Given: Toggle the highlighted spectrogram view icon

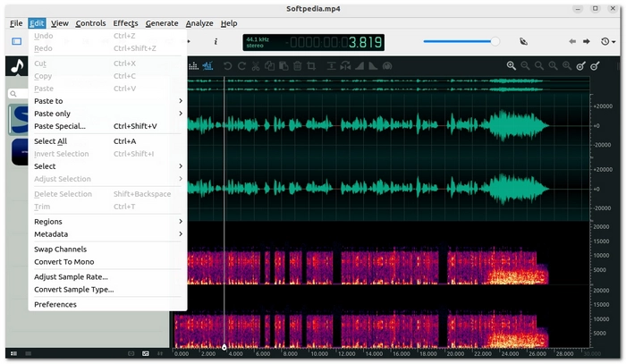Looking at the screenshot, I should [x=207, y=66].
